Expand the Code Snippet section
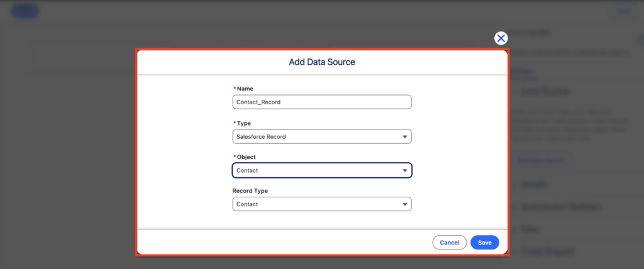 pyautogui.click(x=547, y=251)
